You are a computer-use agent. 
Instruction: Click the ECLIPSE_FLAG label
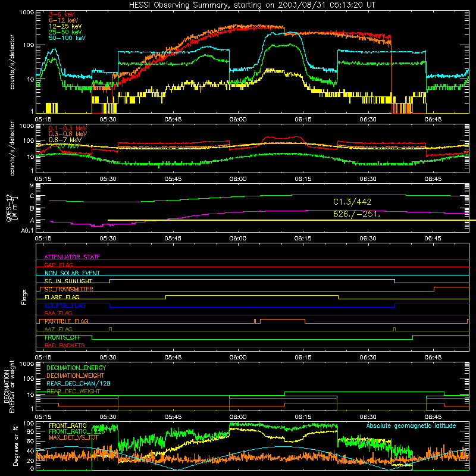tap(65, 305)
